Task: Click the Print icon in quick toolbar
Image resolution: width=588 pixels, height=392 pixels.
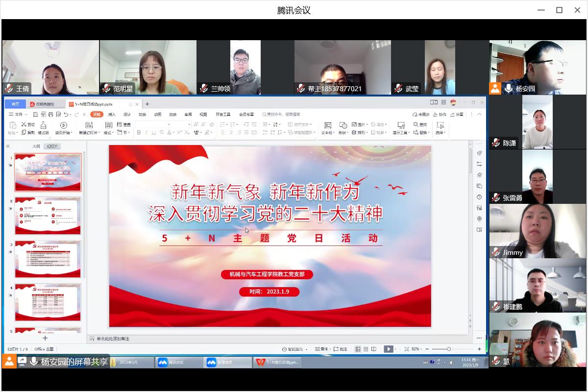Action: coord(50,114)
